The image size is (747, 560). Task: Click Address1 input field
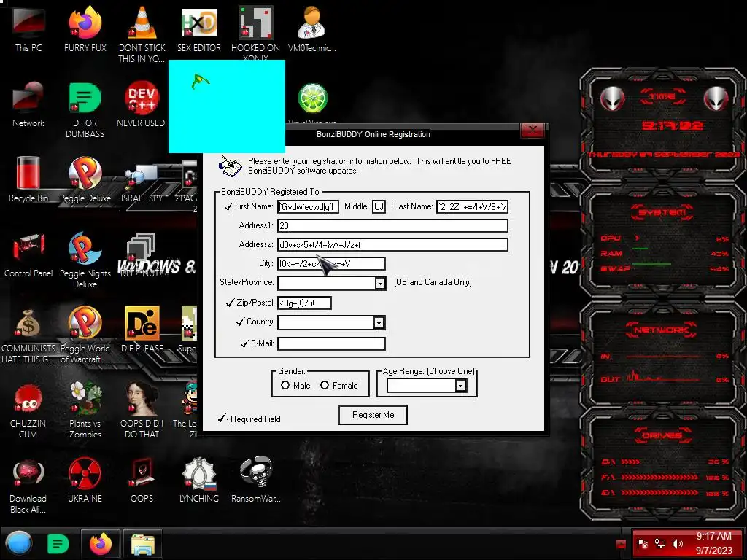tap(392, 226)
